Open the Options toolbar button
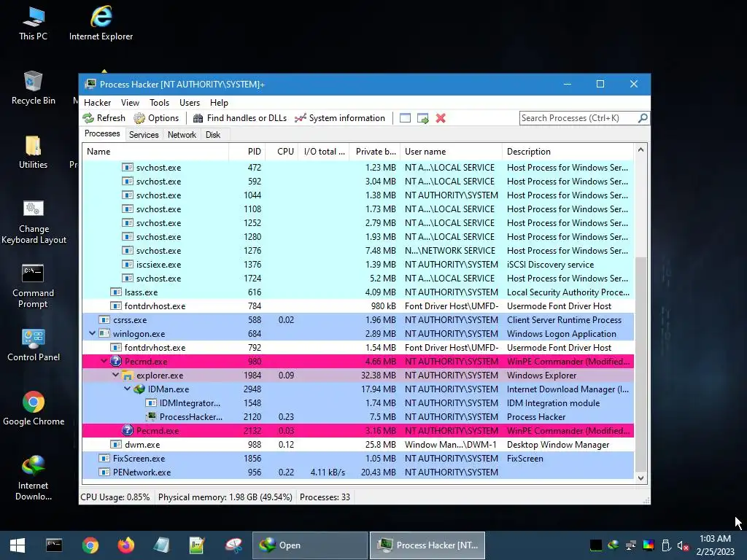 click(156, 118)
